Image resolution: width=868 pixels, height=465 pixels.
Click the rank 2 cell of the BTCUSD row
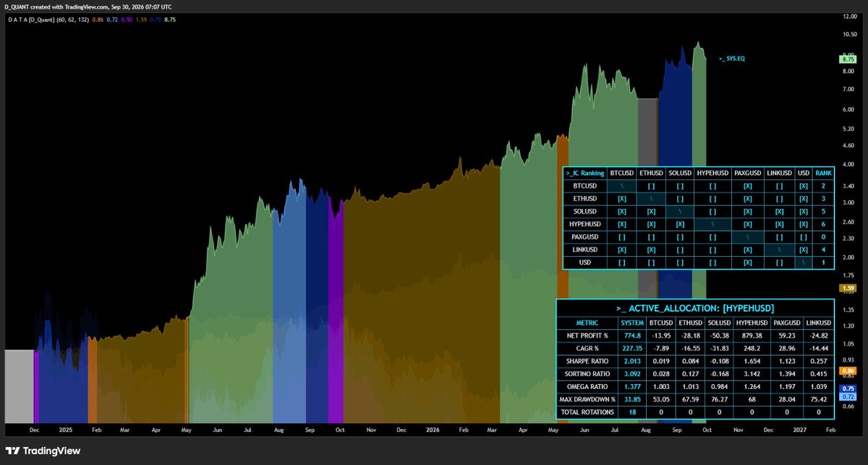(823, 186)
